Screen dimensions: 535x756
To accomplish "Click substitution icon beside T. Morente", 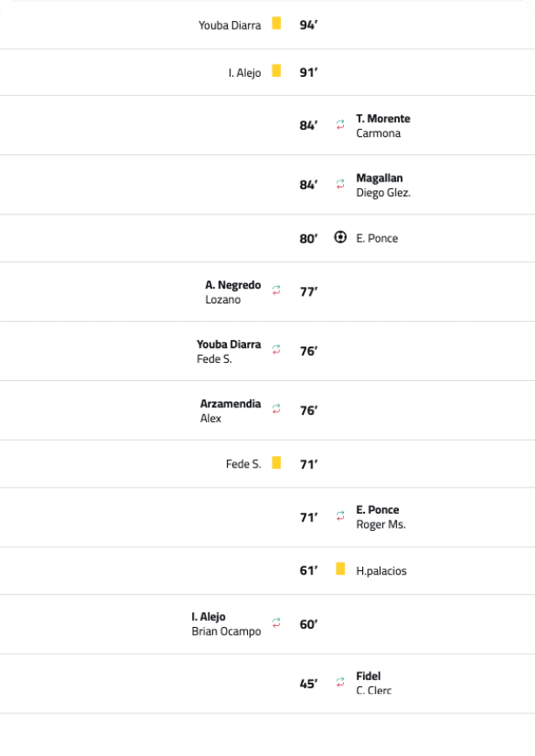I will pos(340,126).
